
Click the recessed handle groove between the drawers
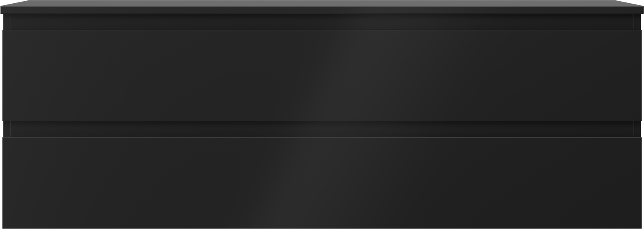322,129
